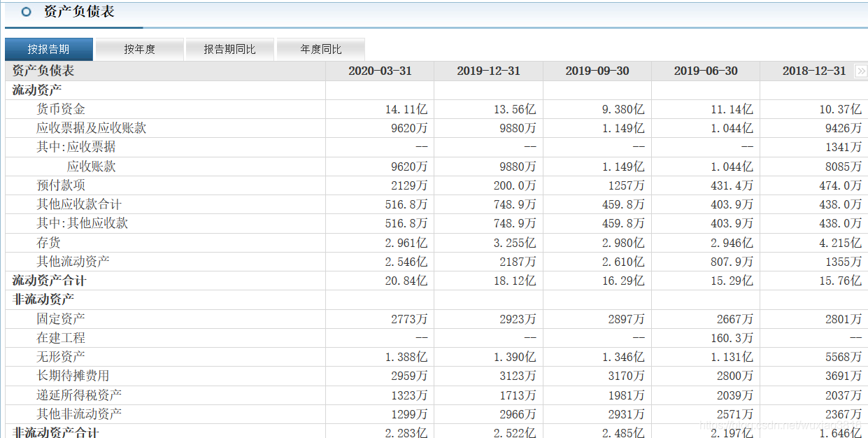
Task: Select 20.84亿 in the 流动资产合计 row
Action: tap(406, 281)
